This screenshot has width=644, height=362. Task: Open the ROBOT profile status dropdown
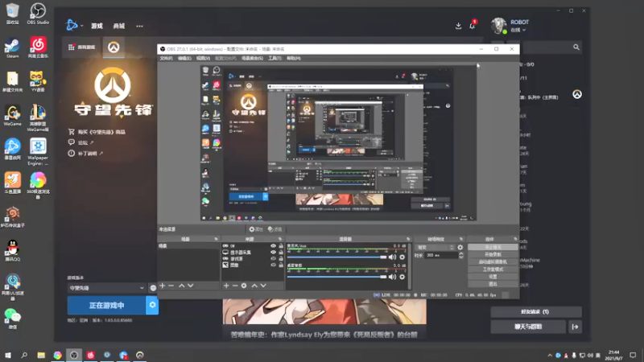pos(518,30)
